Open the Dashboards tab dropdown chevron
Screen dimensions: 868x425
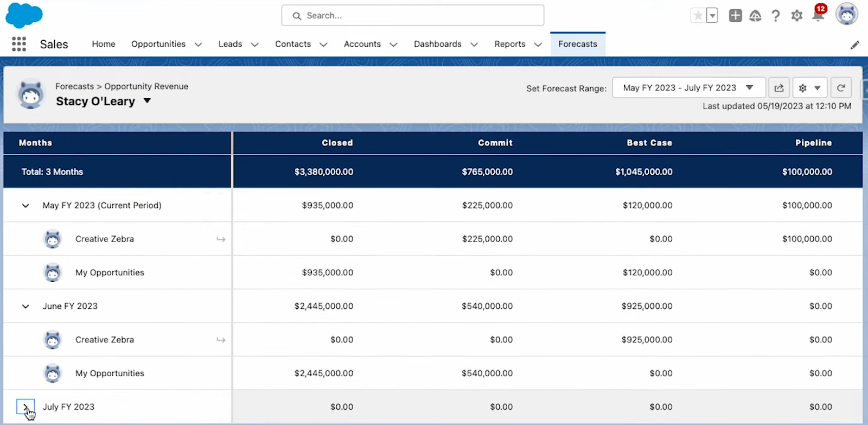(x=474, y=45)
